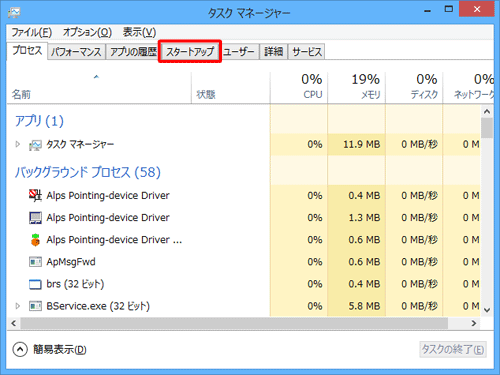Sort by the CPU column header

pyautogui.click(x=299, y=87)
